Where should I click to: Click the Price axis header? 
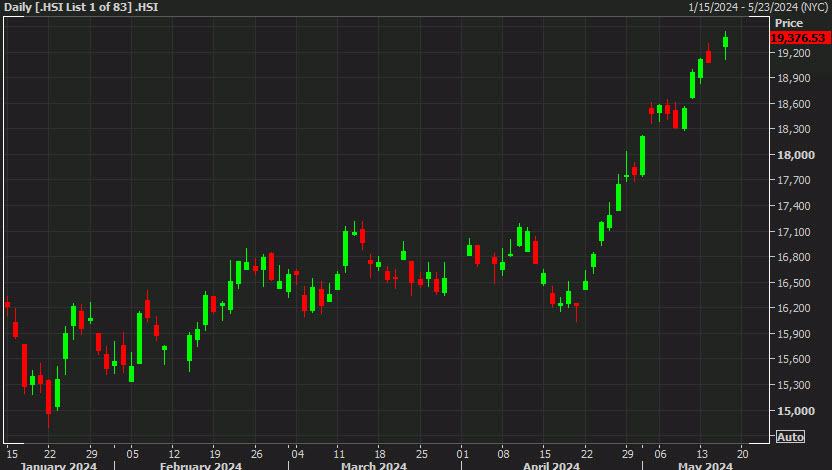pyautogui.click(x=788, y=23)
